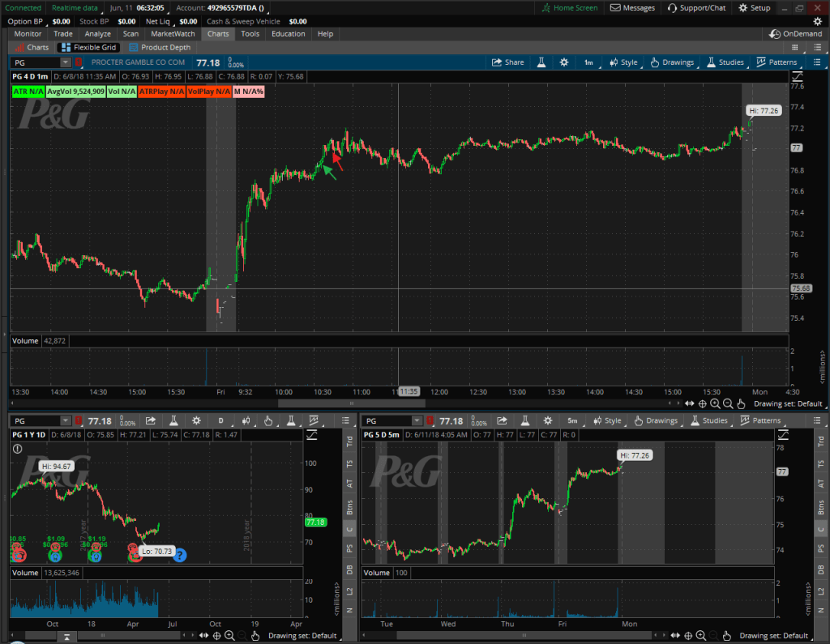Click the flask icon in main chart toolbar
Viewport: 830px width, 644px height.
[x=541, y=62]
